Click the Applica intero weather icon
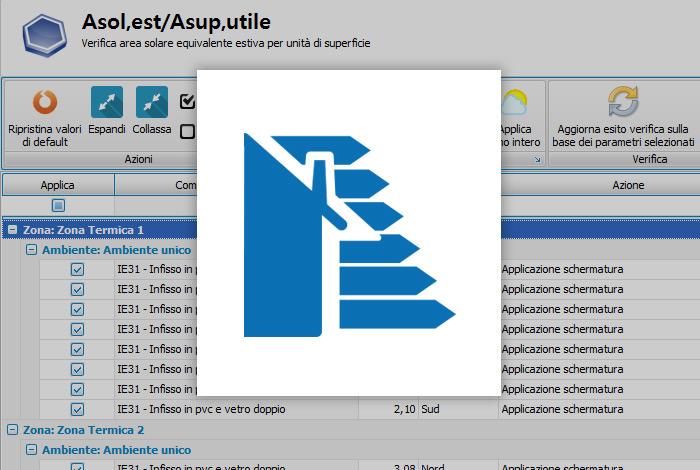 tap(514, 102)
